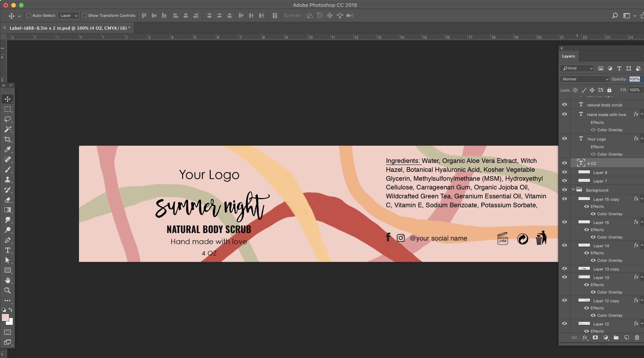Enable Show Transform Controls checkbox

[x=85, y=16]
